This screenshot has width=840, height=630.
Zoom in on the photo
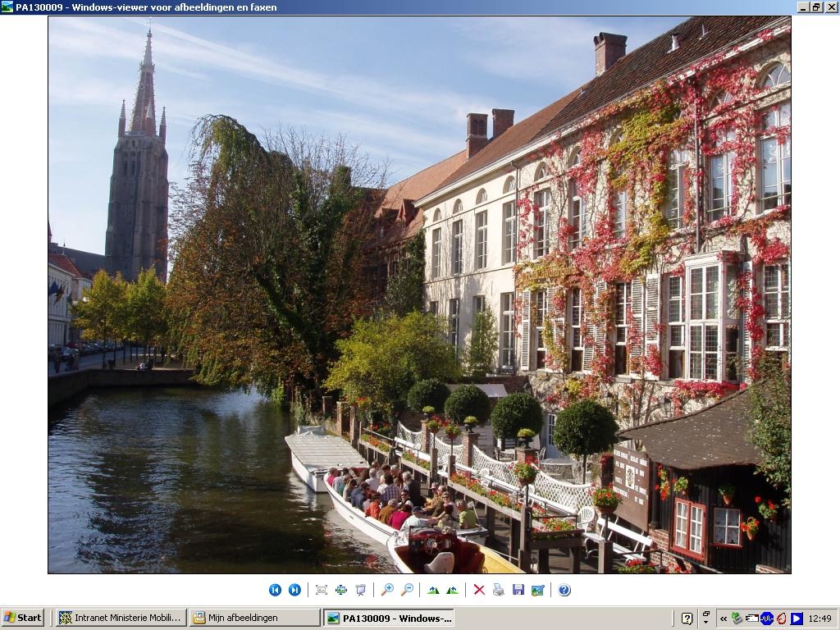click(x=387, y=590)
